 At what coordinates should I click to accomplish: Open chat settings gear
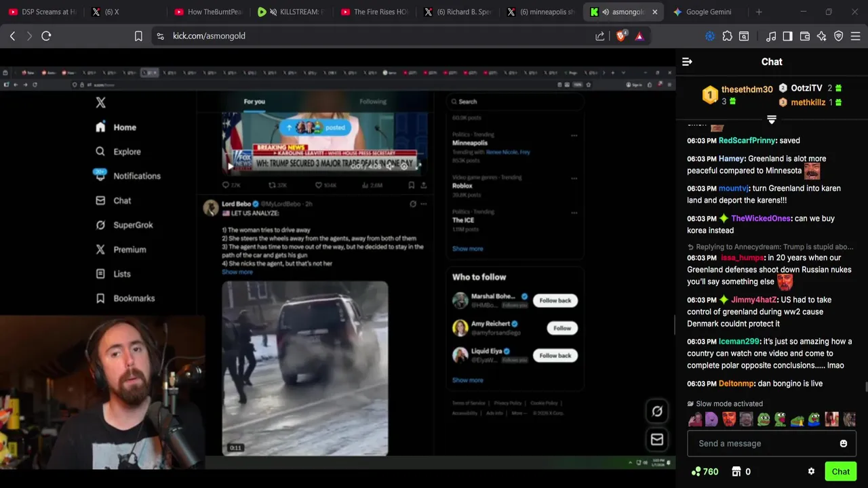[x=811, y=472]
